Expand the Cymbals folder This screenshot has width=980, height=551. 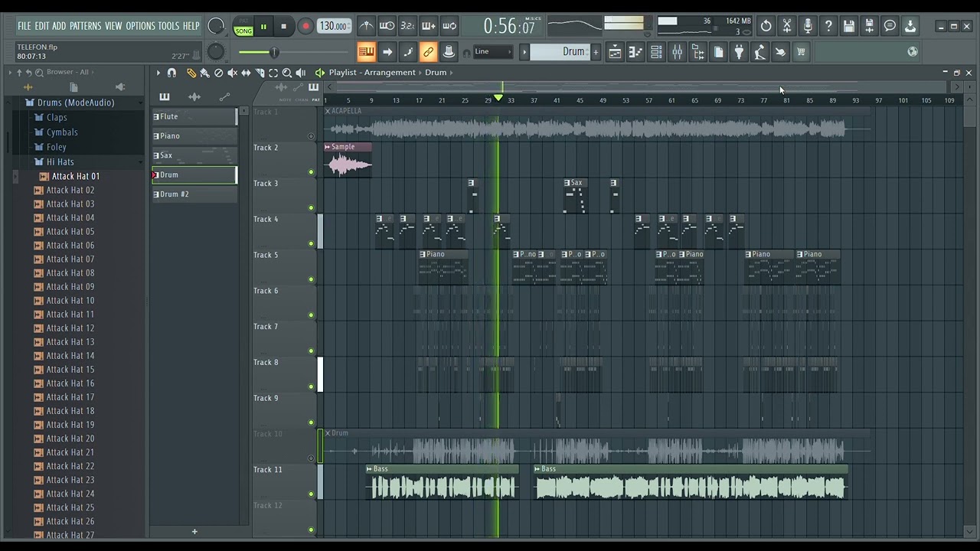[62, 132]
